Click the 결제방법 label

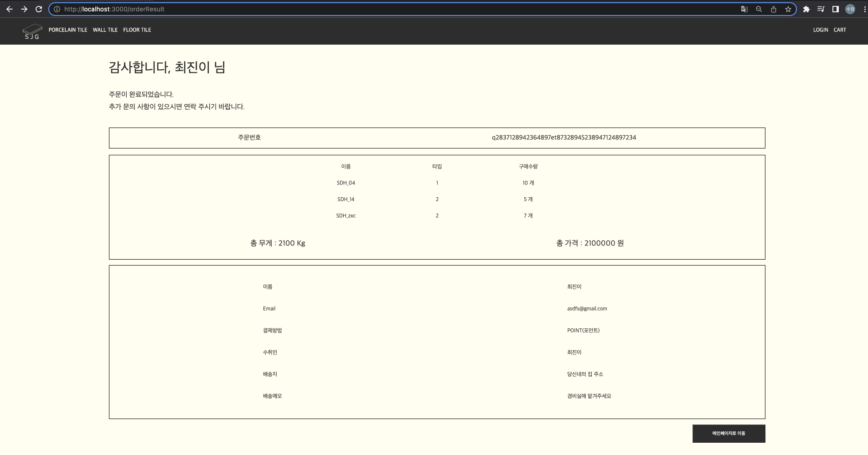pyautogui.click(x=273, y=331)
